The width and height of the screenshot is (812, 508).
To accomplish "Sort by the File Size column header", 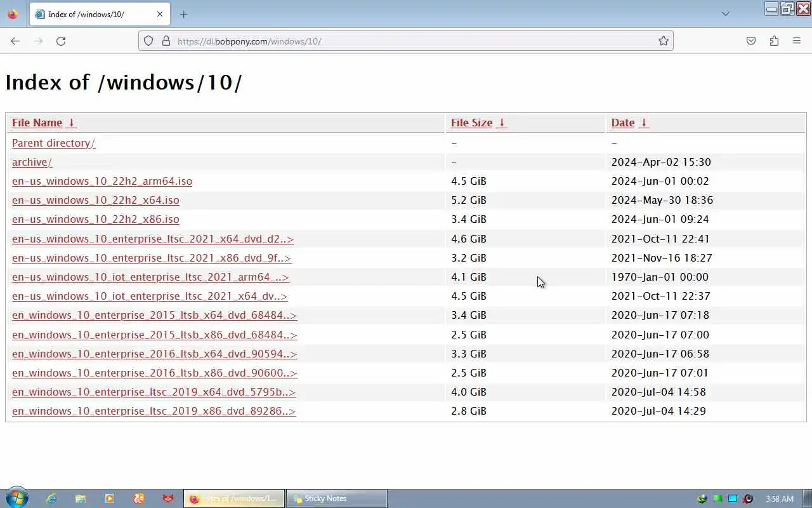I will (x=471, y=123).
